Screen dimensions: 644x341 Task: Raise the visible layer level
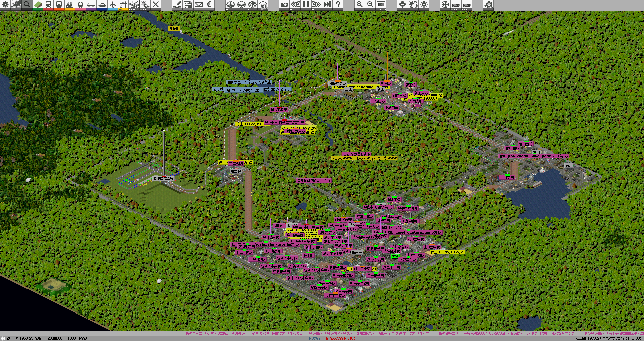pos(252,5)
